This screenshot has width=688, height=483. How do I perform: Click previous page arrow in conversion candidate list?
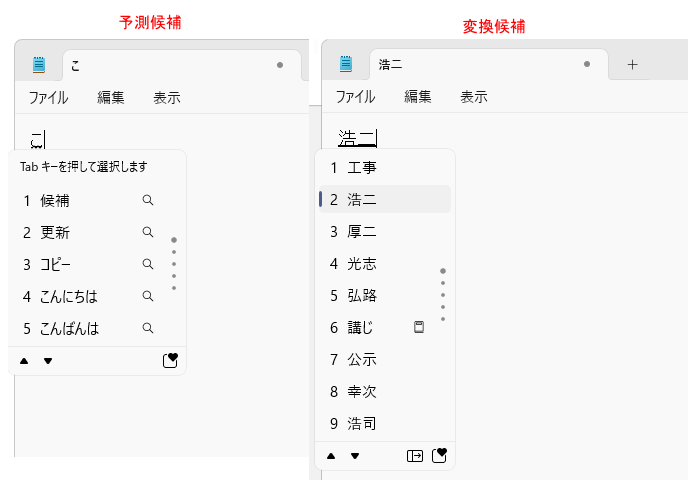[x=331, y=456]
